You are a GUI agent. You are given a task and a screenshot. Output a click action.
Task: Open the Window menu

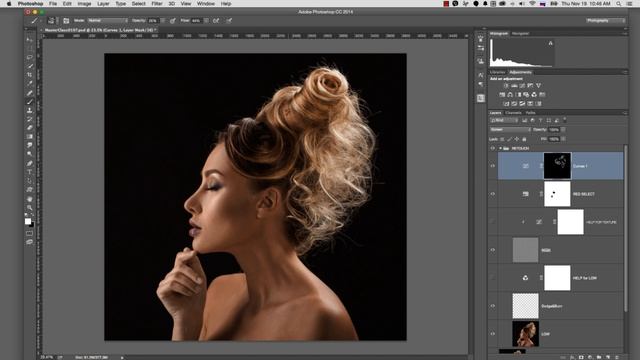pyautogui.click(x=206, y=4)
